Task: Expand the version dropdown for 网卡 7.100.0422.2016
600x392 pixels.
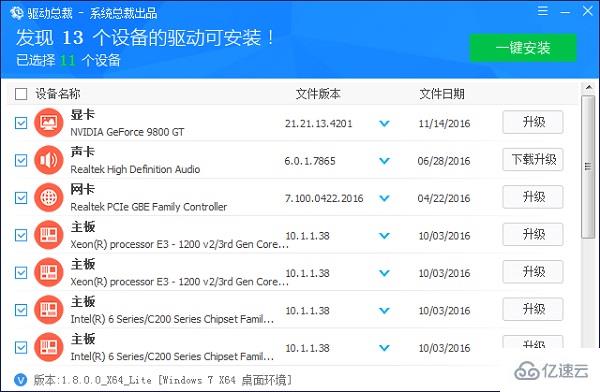Action: 384,198
